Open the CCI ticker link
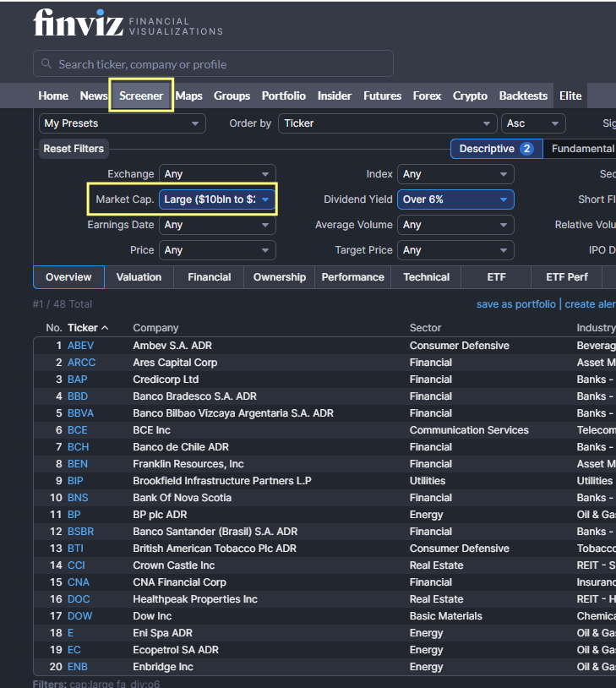 tap(76, 565)
